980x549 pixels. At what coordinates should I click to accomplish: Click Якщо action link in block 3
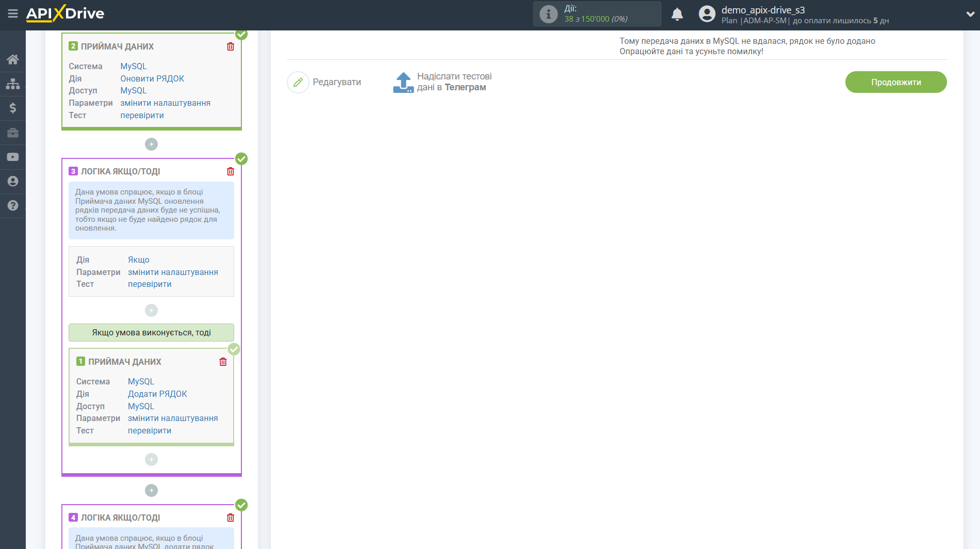139,260
